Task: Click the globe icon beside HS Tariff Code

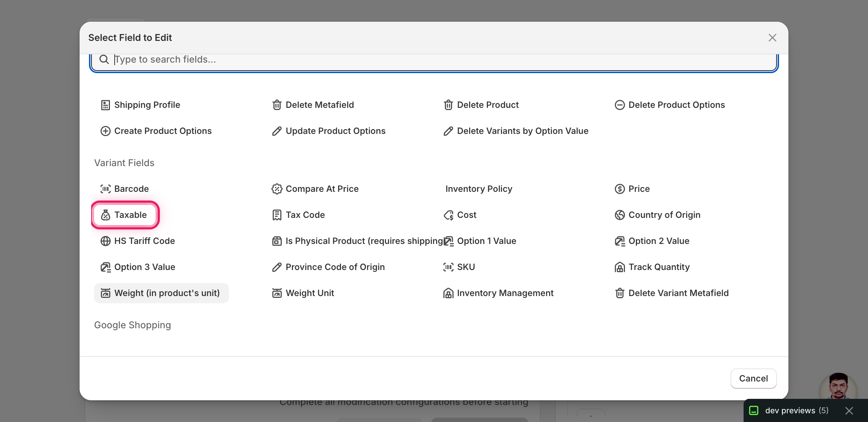Action: [105, 241]
